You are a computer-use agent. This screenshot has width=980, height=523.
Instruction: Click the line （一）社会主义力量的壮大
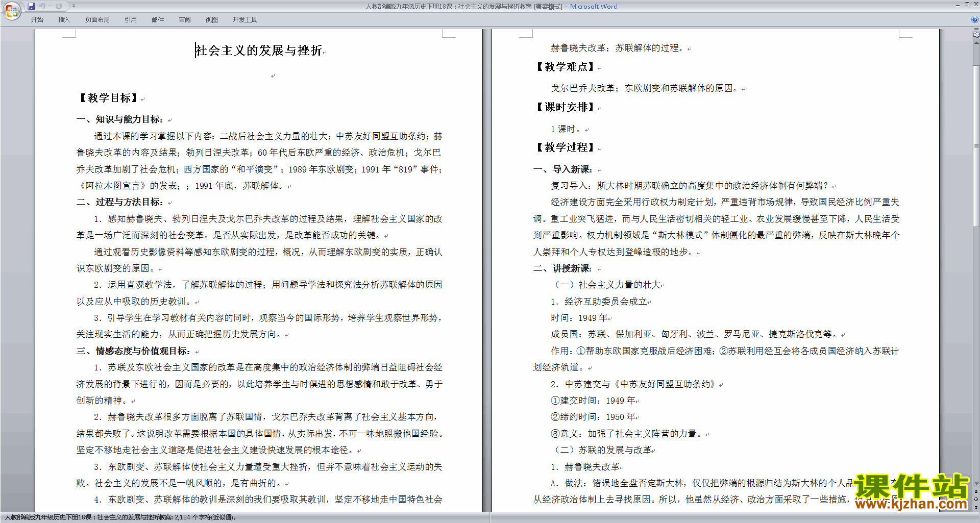coord(606,285)
